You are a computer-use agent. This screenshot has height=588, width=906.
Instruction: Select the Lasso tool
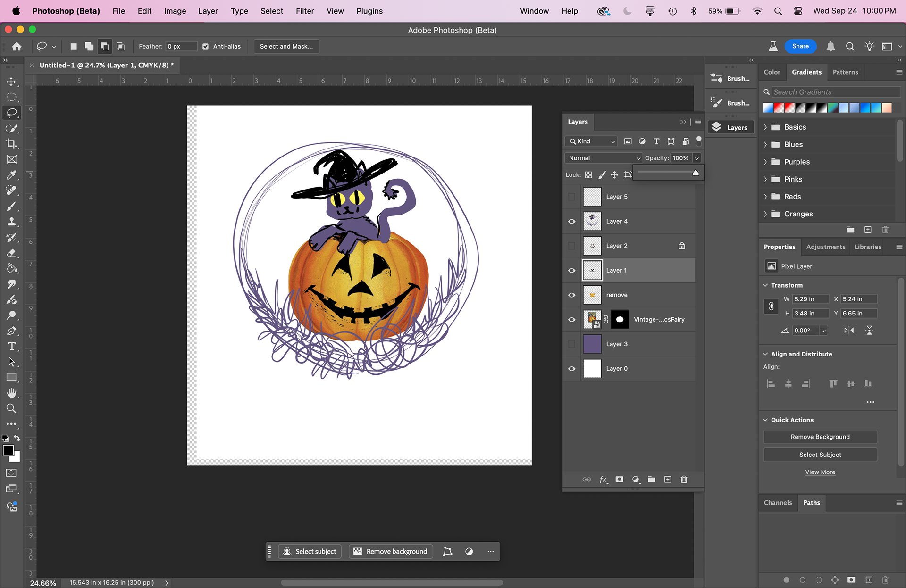12,113
